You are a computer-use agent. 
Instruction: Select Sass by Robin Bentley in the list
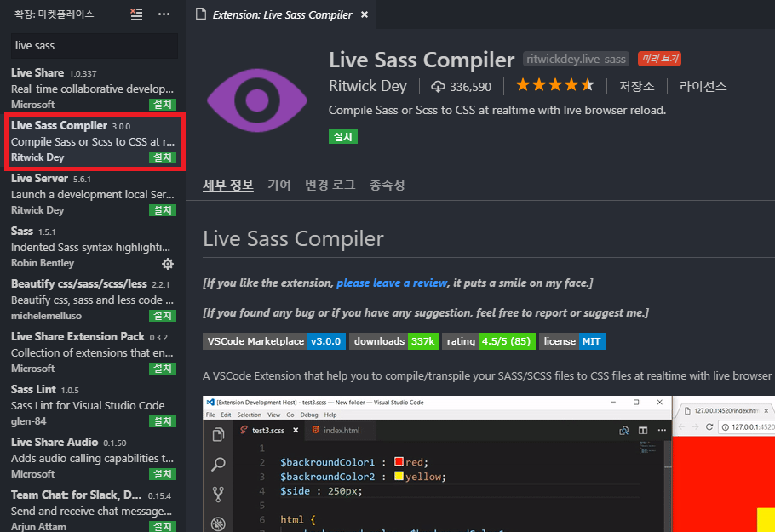pos(94,248)
